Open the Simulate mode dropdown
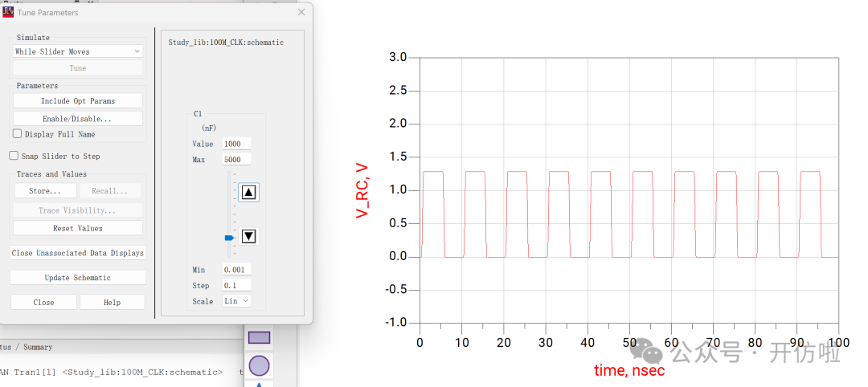The height and width of the screenshot is (387, 868). click(78, 51)
